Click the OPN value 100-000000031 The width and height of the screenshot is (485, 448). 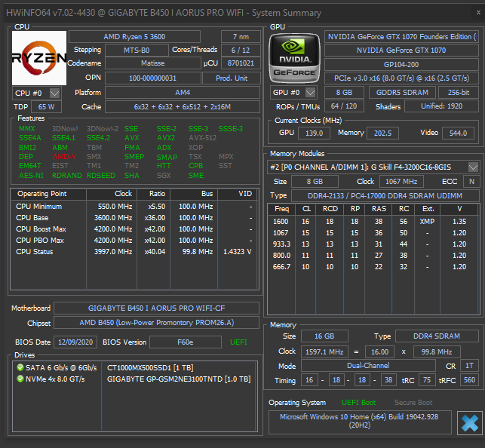coord(153,78)
